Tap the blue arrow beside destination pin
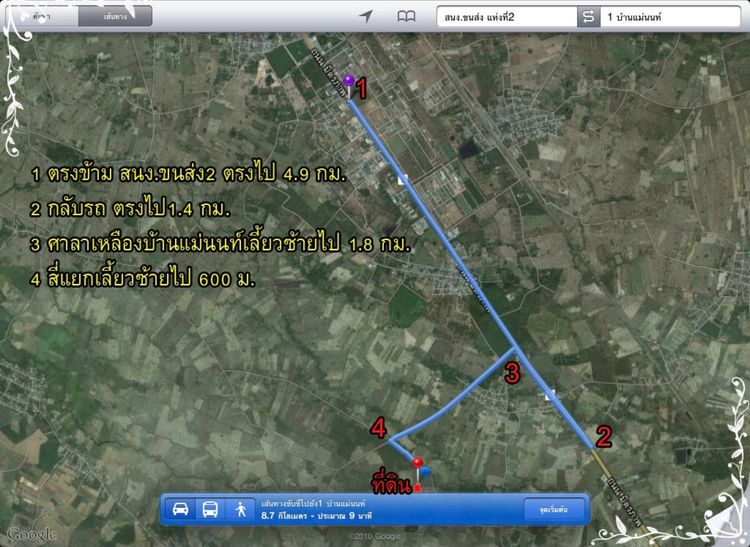Screen dimensions: 750x547 pos(426,472)
